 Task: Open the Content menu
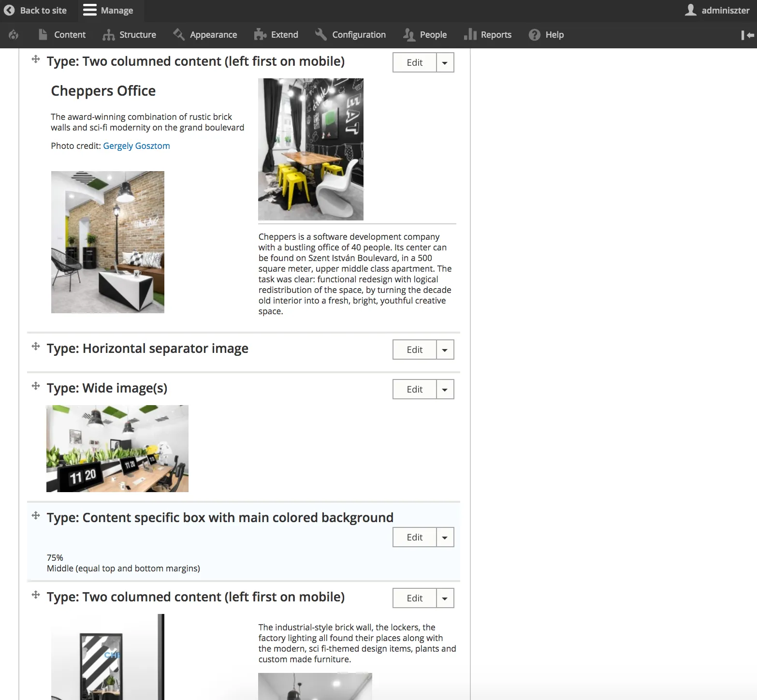click(62, 35)
